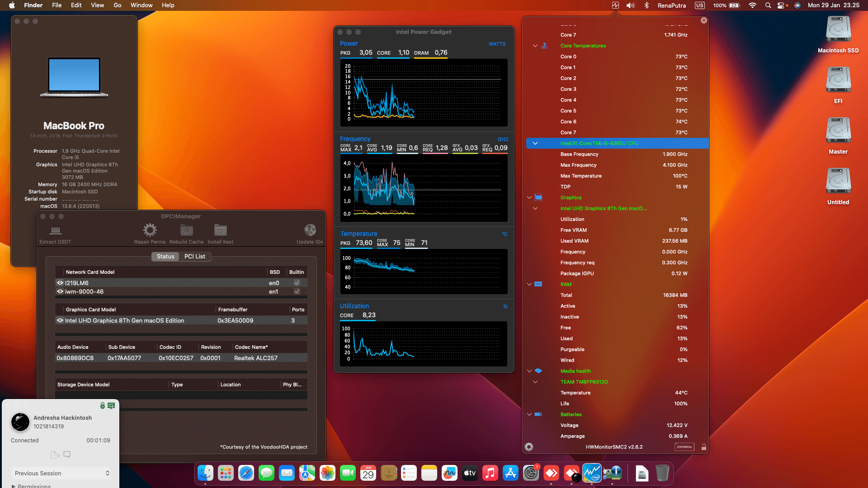Click the padlock icon in HWMonitorSMC2
868x488 pixels.
tap(703, 446)
